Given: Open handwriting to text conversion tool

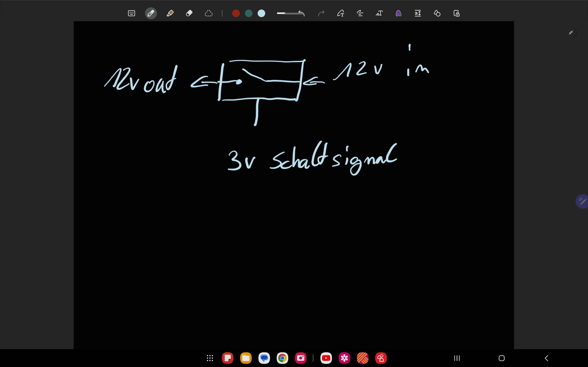Looking at the screenshot, I should [341, 13].
